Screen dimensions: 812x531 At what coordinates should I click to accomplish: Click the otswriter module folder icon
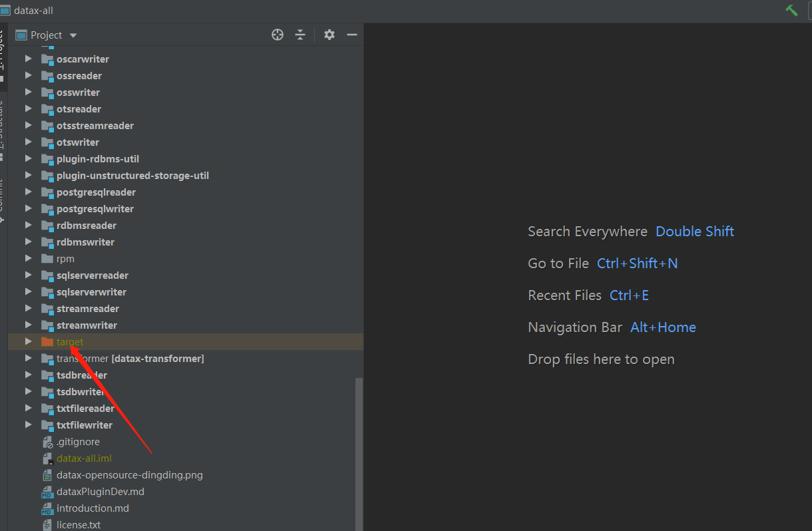point(47,142)
